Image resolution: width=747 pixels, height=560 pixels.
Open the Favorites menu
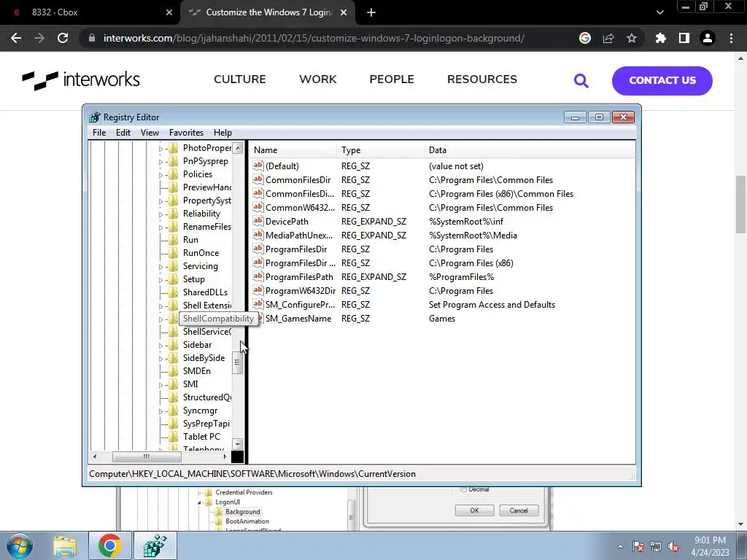[186, 133]
